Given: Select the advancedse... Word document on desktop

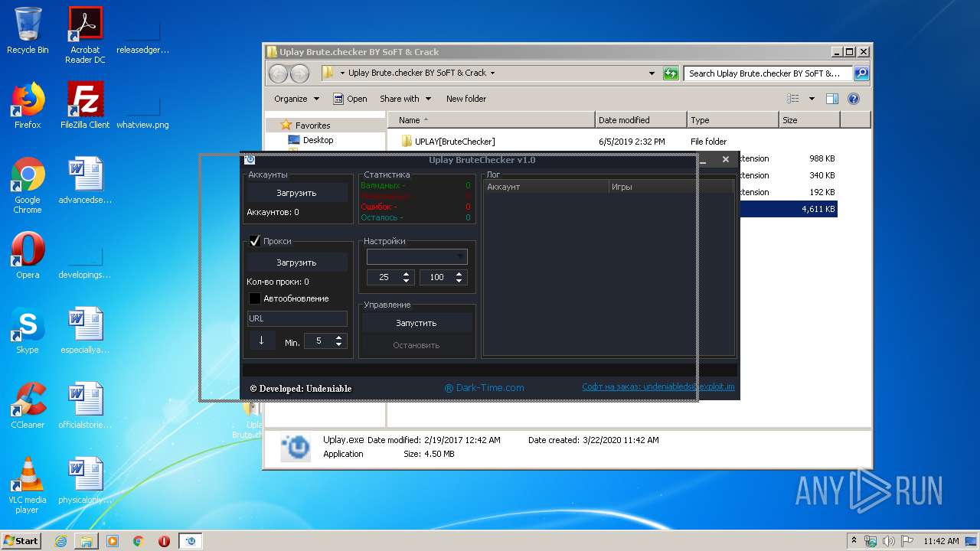Looking at the screenshot, I should (85, 181).
